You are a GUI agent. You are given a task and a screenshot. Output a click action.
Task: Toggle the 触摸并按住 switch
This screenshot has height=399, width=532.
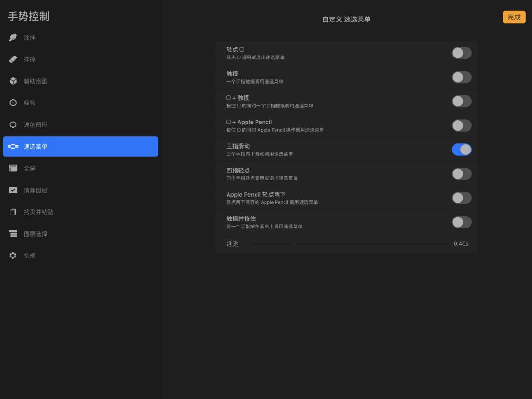click(461, 222)
